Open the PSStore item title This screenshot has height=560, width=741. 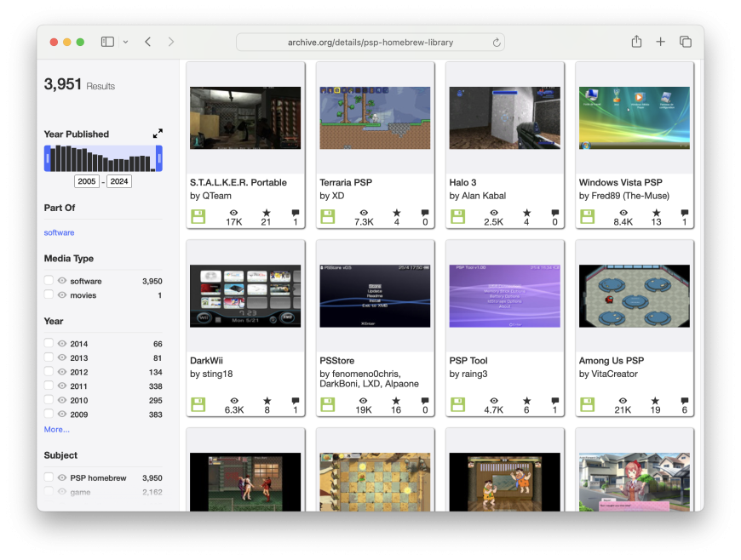point(337,360)
